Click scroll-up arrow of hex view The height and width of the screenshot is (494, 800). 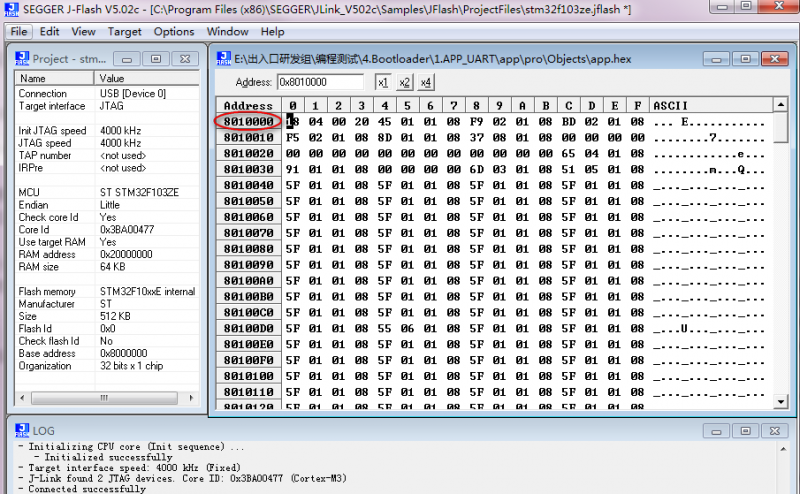pos(781,105)
